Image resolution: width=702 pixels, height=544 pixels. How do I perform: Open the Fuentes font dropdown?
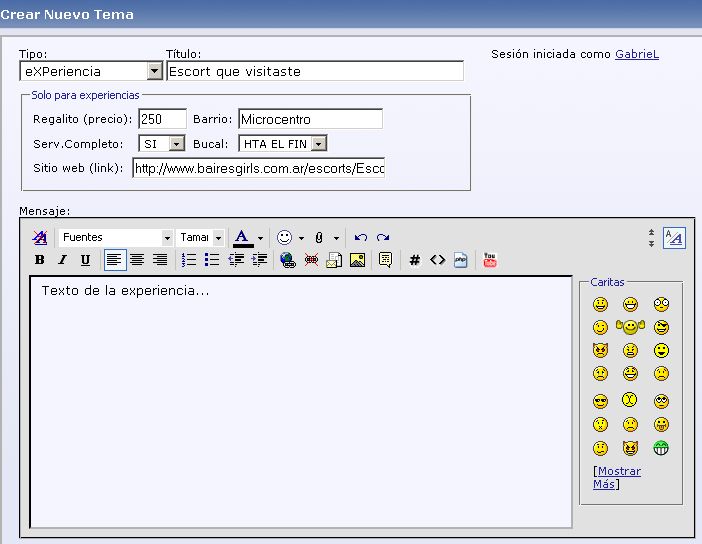(x=167, y=238)
